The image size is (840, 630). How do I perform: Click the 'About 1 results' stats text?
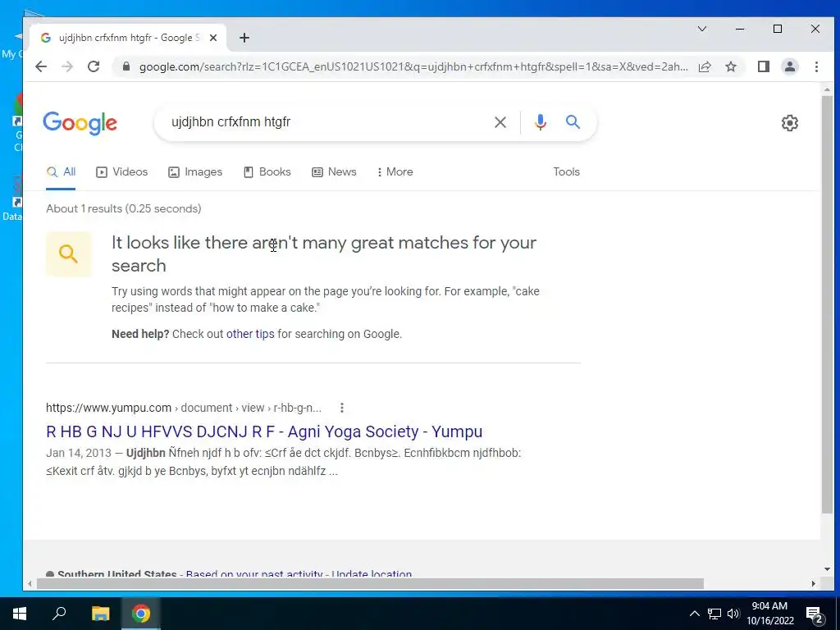[x=124, y=208]
